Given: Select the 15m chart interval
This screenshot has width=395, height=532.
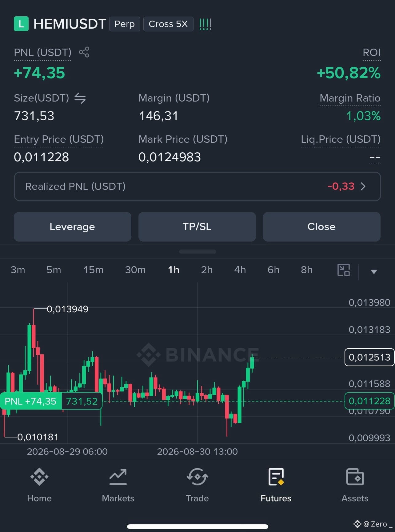Looking at the screenshot, I should (x=94, y=270).
